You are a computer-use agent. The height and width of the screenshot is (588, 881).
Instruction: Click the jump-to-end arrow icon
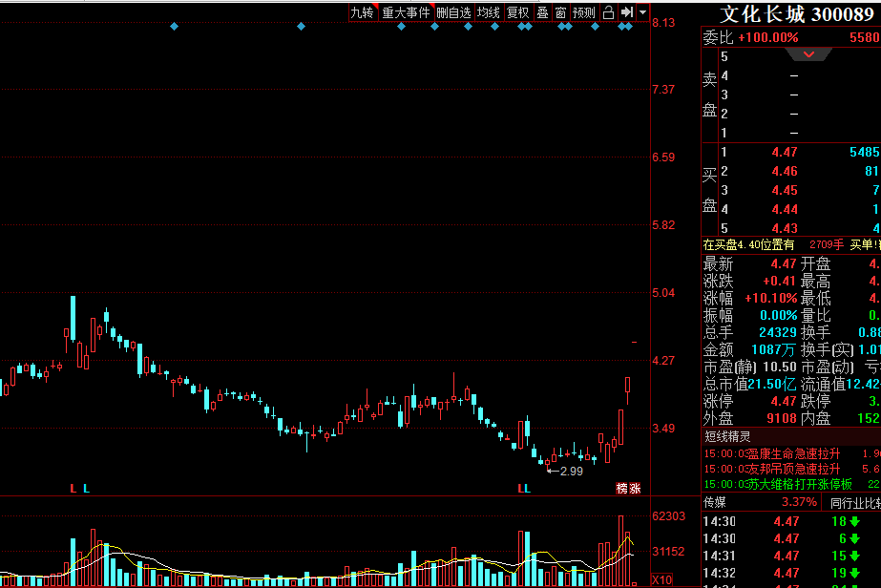click(x=626, y=12)
